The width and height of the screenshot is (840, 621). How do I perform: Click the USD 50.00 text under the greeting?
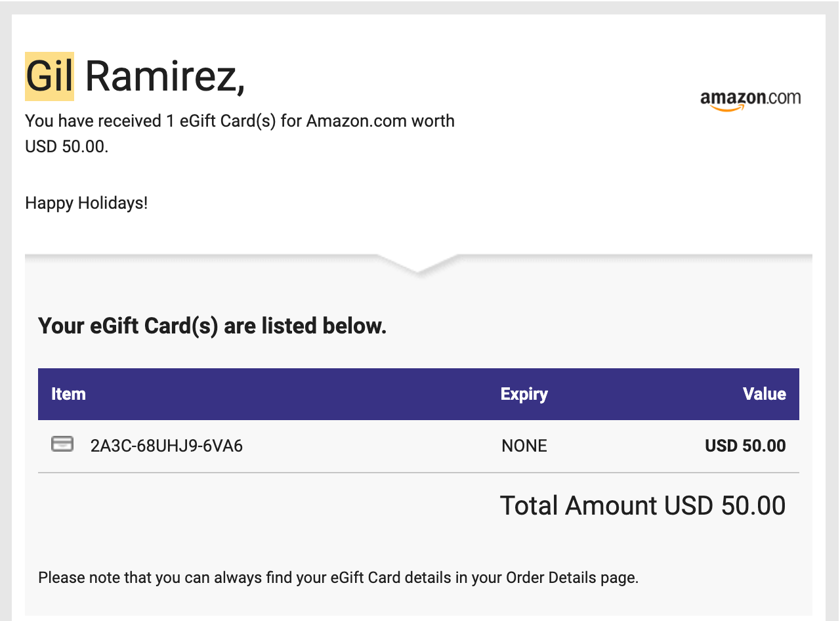(66, 146)
